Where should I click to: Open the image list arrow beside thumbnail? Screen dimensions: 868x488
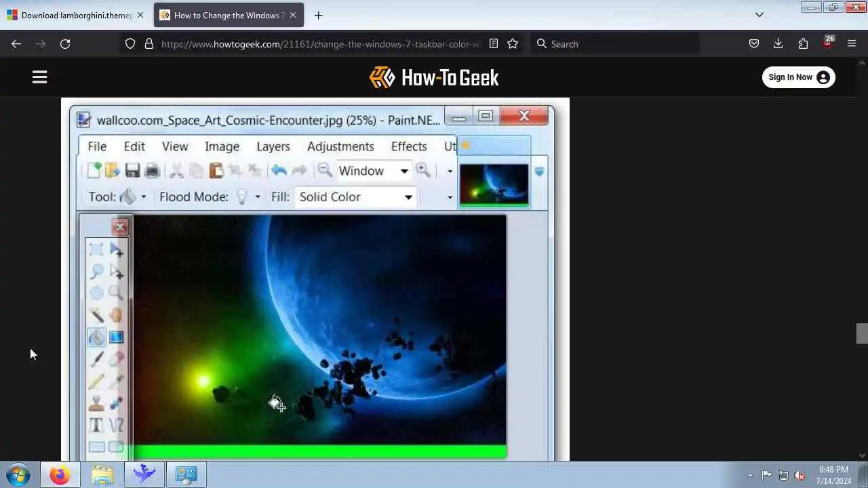(539, 172)
